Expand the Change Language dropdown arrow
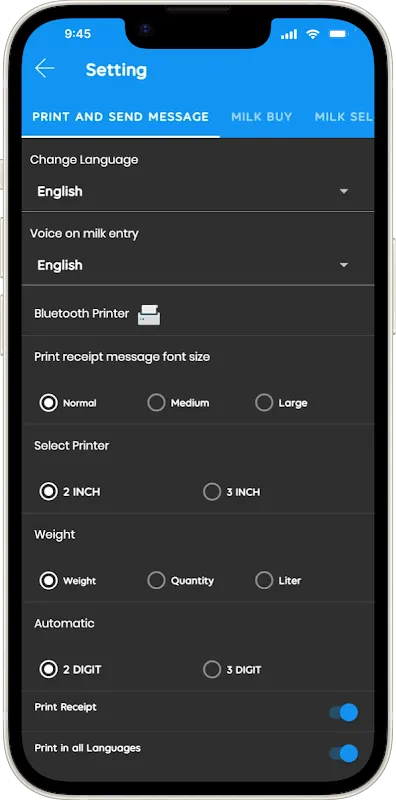 (x=344, y=191)
